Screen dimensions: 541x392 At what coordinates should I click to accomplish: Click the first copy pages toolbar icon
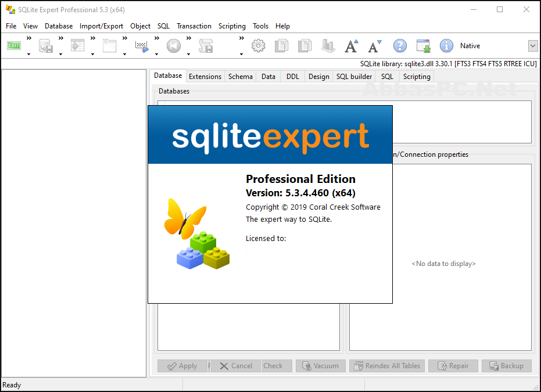coord(281,46)
